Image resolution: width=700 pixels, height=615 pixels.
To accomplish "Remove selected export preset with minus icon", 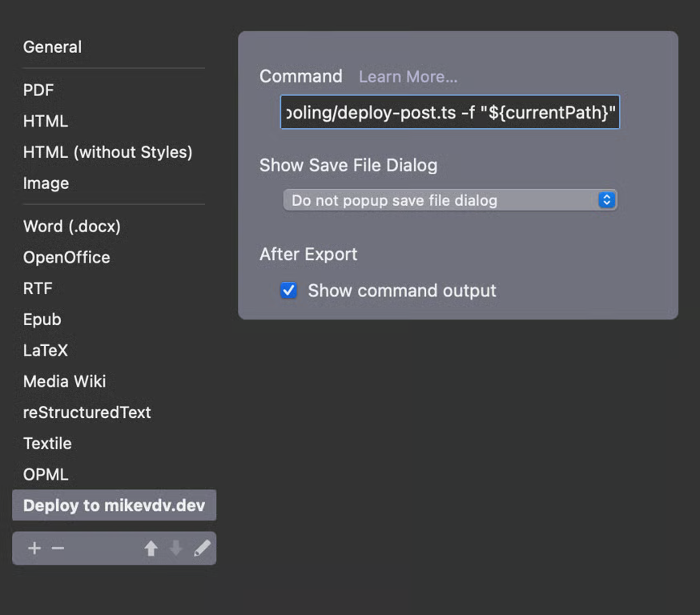I will (58, 548).
